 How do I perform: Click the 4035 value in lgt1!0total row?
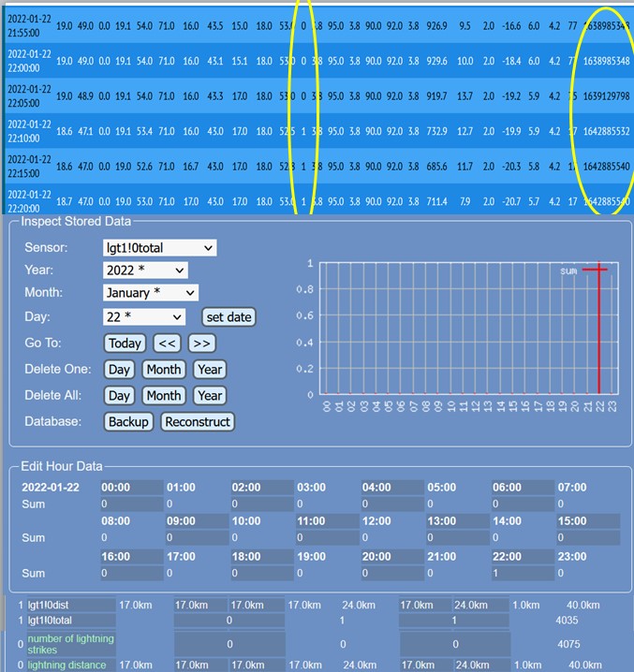click(x=567, y=621)
